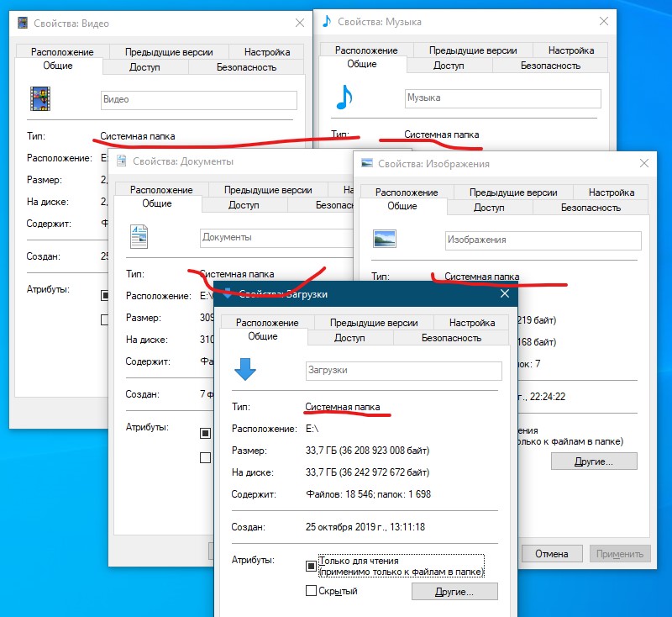Click the on-disk value '33,7 ГБ (36 242 972 672 байт)'
Viewport: 672px width, 617px height.
367,472
